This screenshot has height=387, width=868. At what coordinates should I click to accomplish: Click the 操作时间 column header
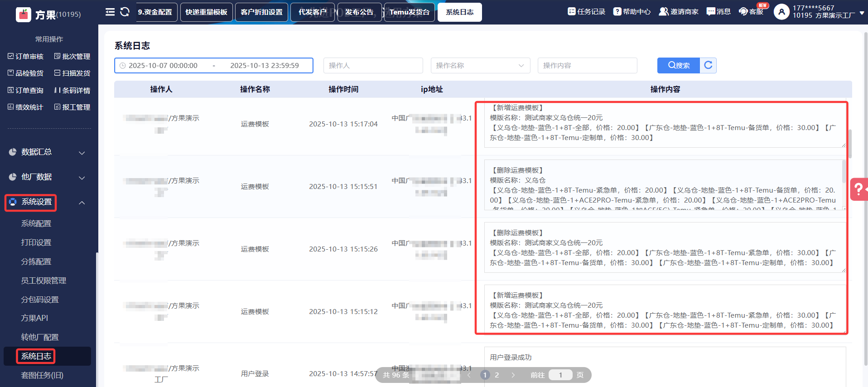[343, 89]
